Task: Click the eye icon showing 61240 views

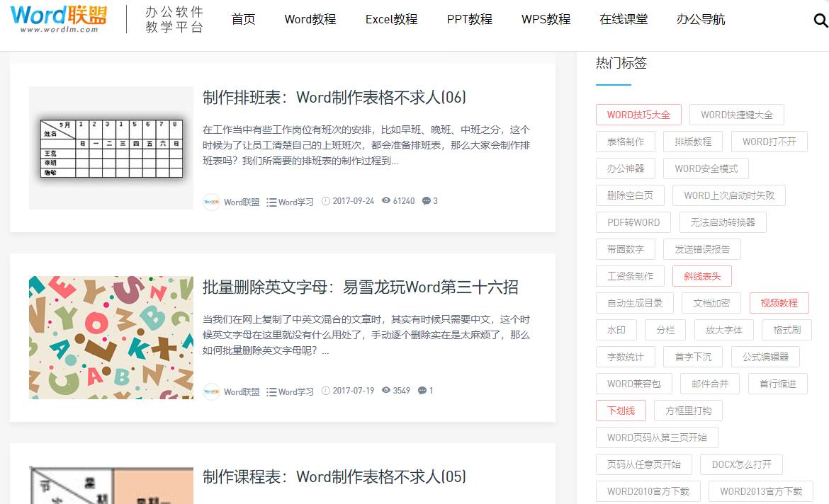Action: pos(385,201)
